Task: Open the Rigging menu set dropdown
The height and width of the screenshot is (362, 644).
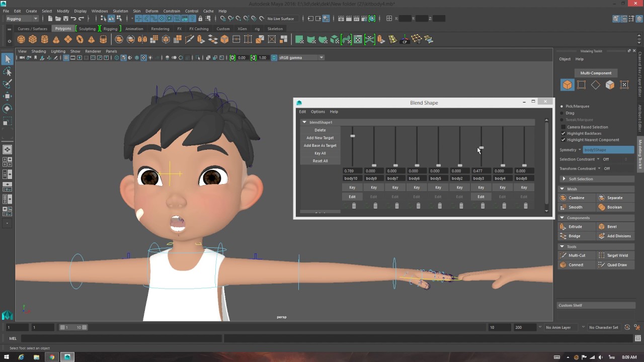Action: pos(22,19)
